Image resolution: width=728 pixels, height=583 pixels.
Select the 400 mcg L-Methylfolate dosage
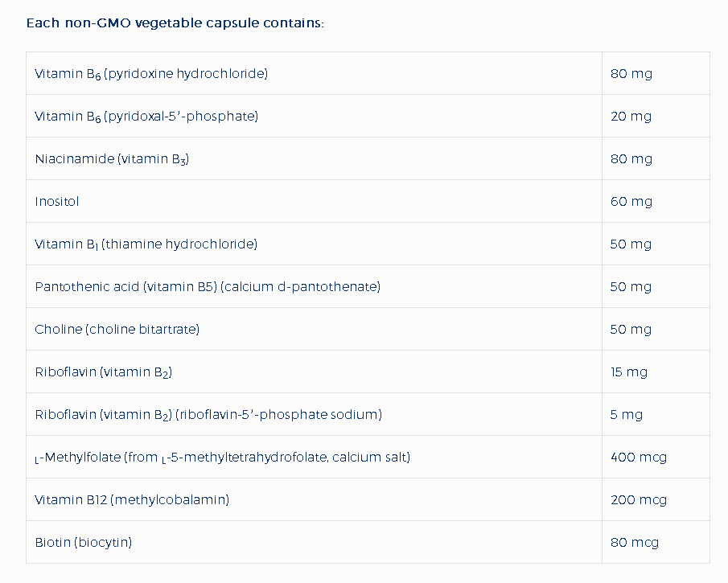click(x=638, y=458)
